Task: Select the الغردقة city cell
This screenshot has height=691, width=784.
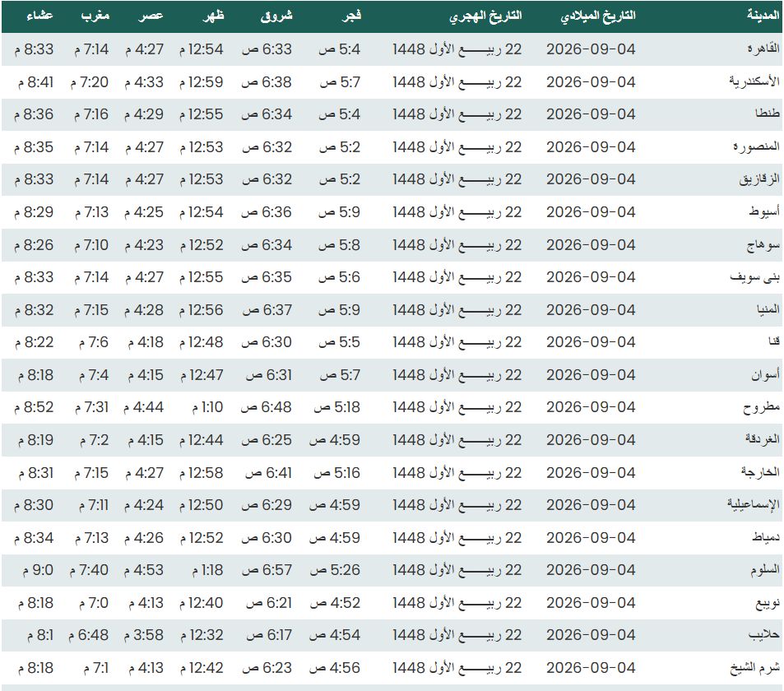Action: point(763,439)
